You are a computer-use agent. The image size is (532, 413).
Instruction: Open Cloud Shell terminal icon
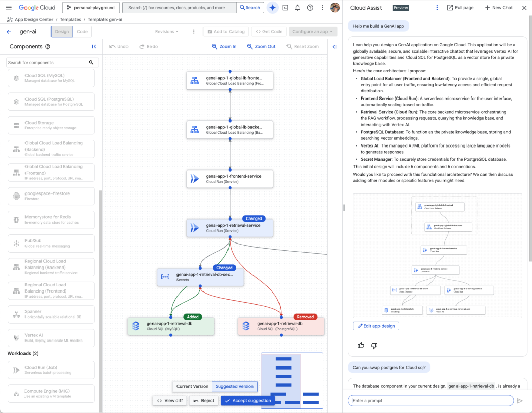(x=285, y=8)
